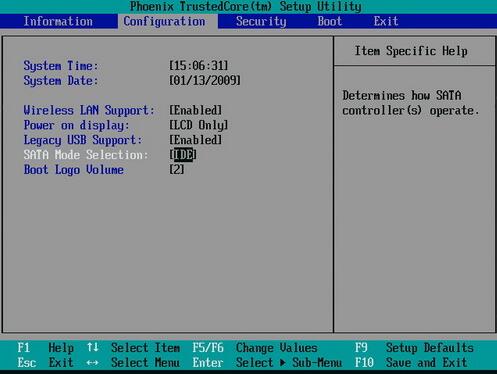Select the System Time value field
The width and height of the screenshot is (497, 374).
tap(199, 65)
